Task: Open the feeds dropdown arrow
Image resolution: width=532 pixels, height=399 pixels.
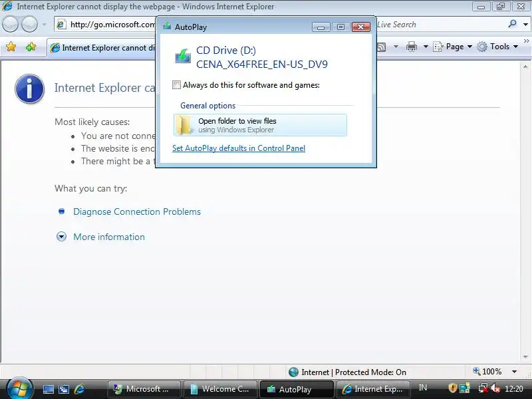Action: [396, 47]
